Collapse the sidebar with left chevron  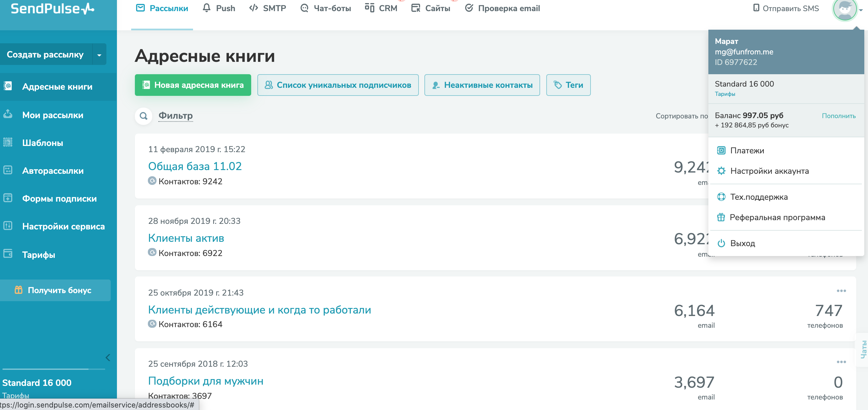108,357
